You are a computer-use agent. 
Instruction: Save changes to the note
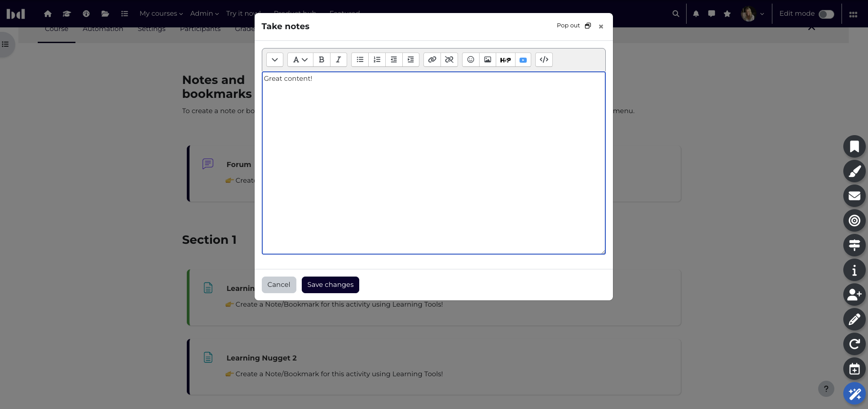point(330,285)
